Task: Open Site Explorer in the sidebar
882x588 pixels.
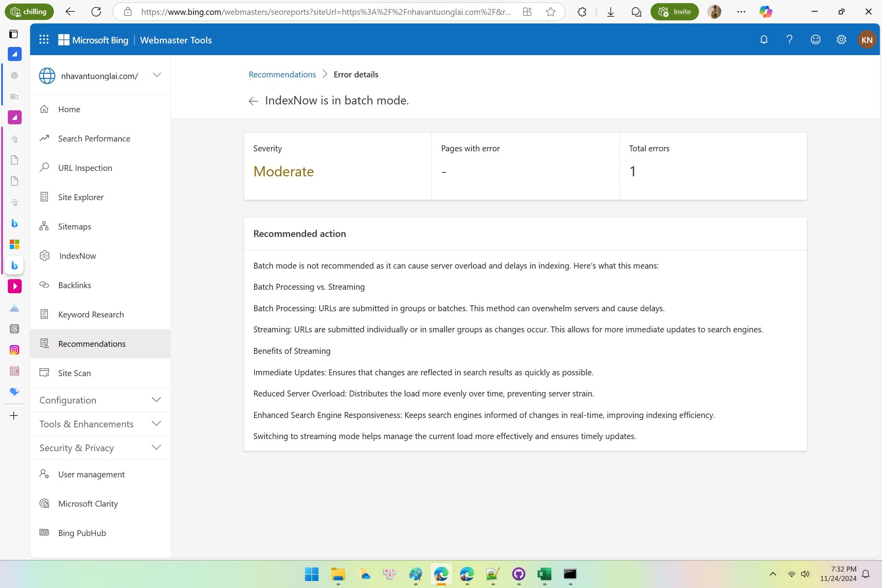Action: pos(100,197)
